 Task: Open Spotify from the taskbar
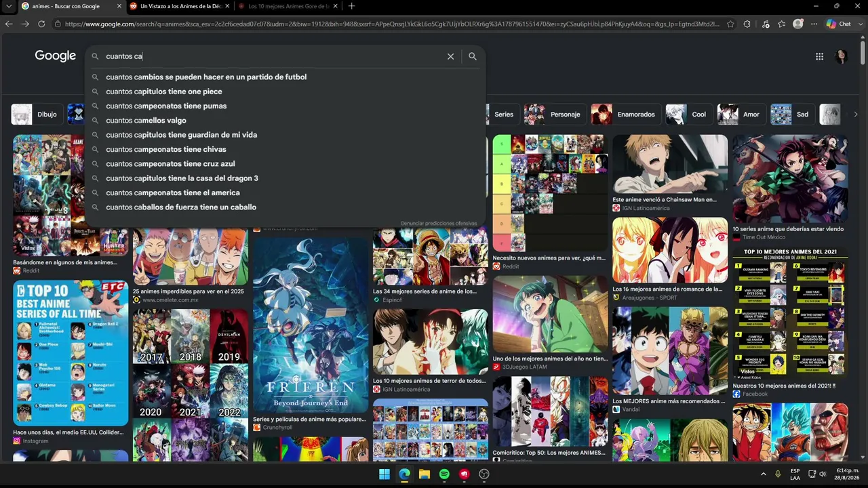click(444, 474)
